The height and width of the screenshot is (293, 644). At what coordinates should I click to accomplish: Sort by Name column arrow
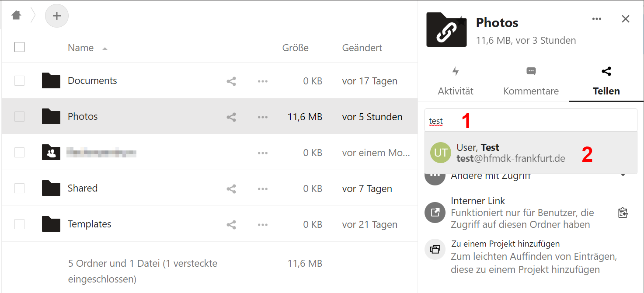pyautogui.click(x=105, y=49)
